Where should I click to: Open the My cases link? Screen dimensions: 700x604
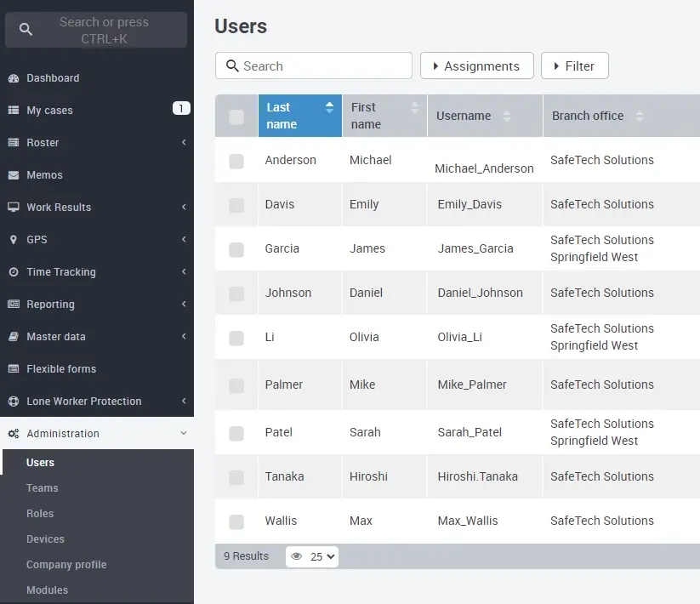tap(49, 111)
